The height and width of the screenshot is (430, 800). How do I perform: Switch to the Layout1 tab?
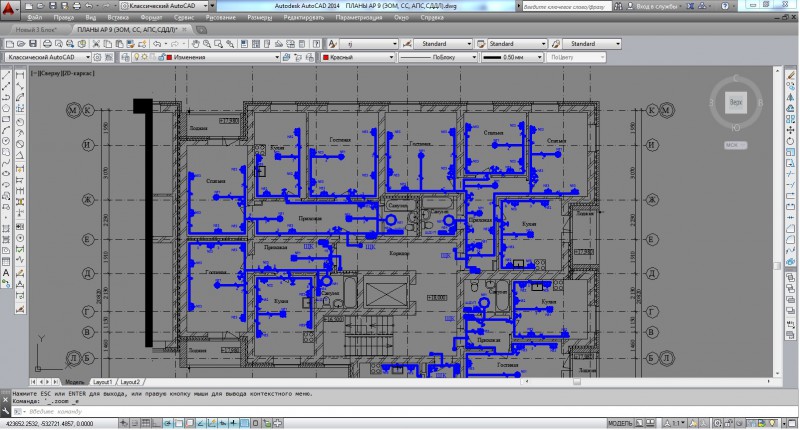click(x=103, y=382)
